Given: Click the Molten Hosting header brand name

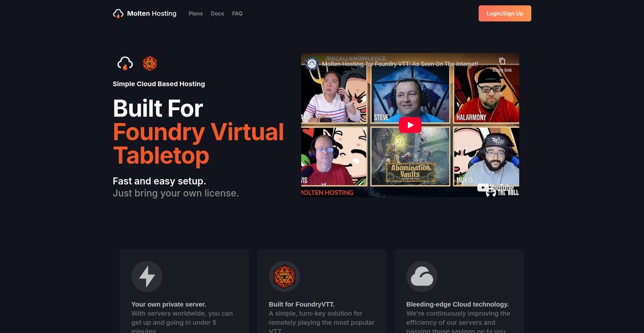Looking at the screenshot, I should (x=152, y=13).
